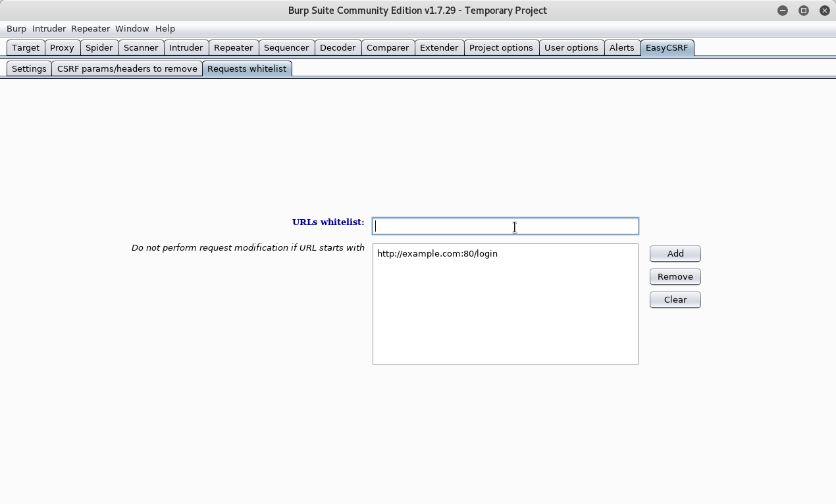Focus the URLs whitelist input field
Image resolution: width=836 pixels, height=504 pixels.
(506, 226)
